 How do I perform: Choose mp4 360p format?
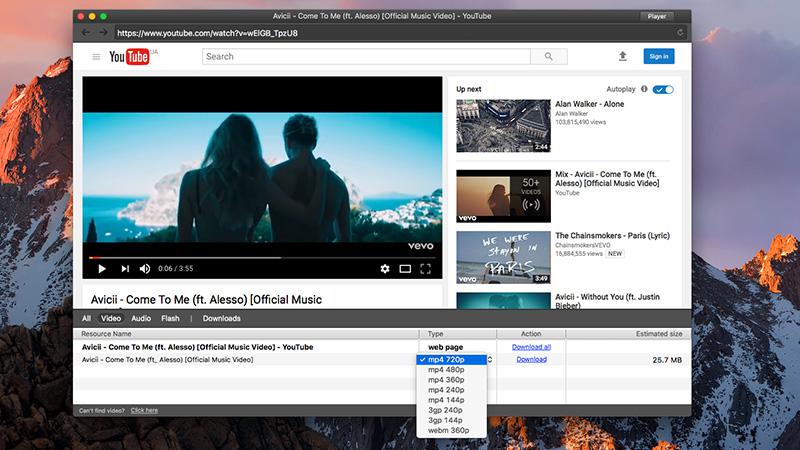tap(452, 380)
